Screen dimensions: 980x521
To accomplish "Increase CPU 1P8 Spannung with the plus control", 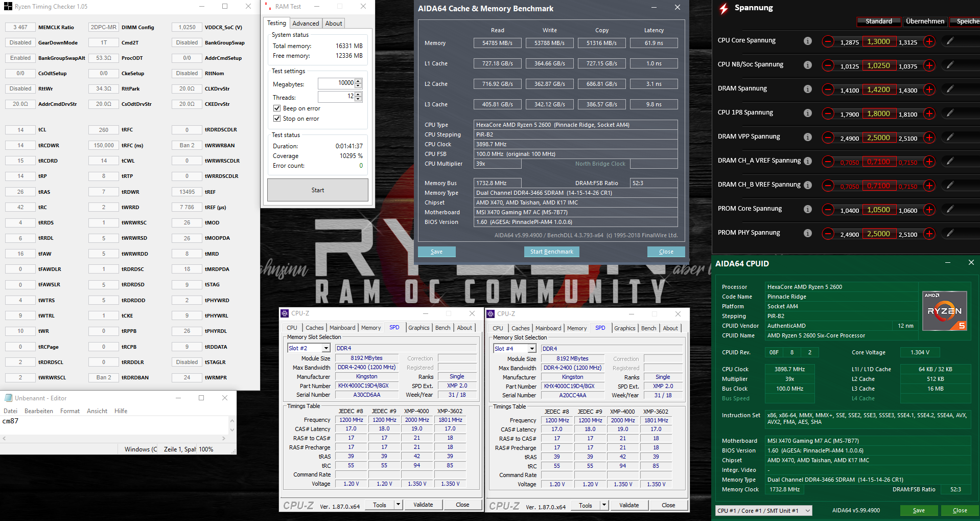I will [x=929, y=114].
